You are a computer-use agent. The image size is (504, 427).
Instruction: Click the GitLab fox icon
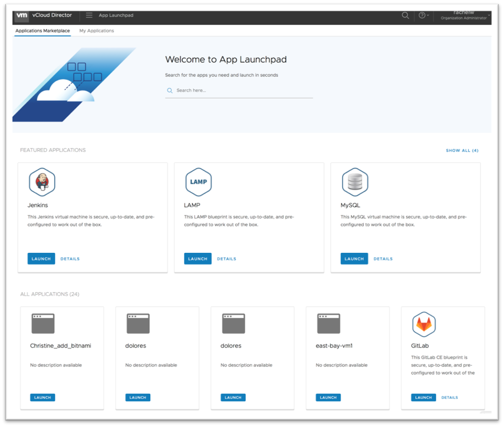[424, 324]
